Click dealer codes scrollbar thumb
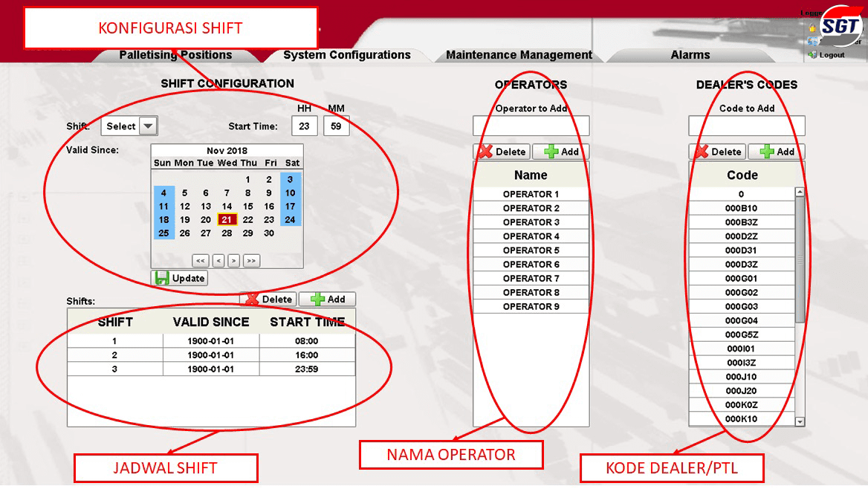Image resolution: width=868 pixels, height=489 pixels. pyautogui.click(x=800, y=259)
